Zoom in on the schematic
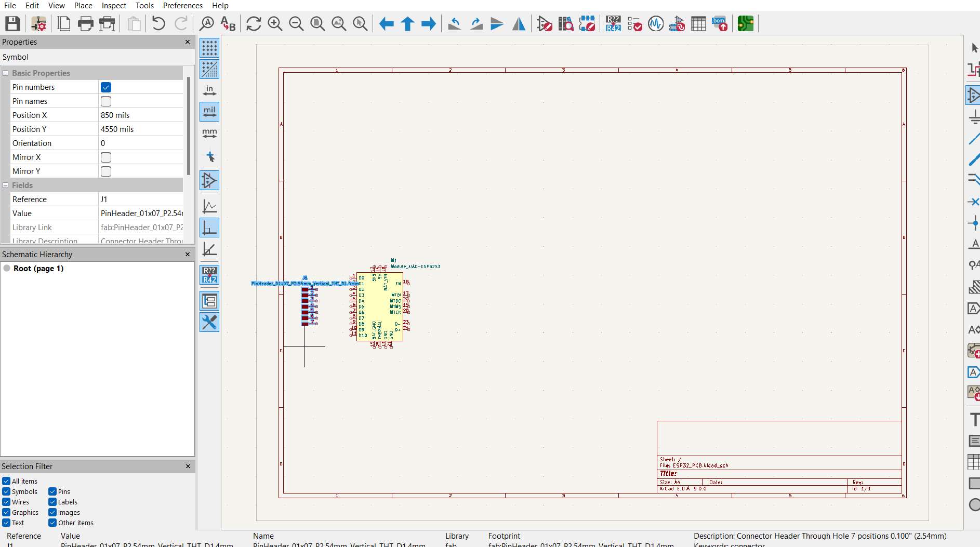Viewport: 980px width, 547px height. 275,23
